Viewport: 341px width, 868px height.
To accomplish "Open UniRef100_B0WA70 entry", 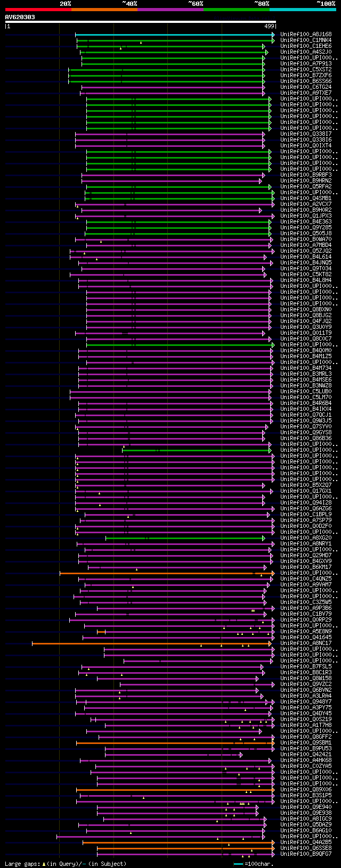I will pos(306,239).
